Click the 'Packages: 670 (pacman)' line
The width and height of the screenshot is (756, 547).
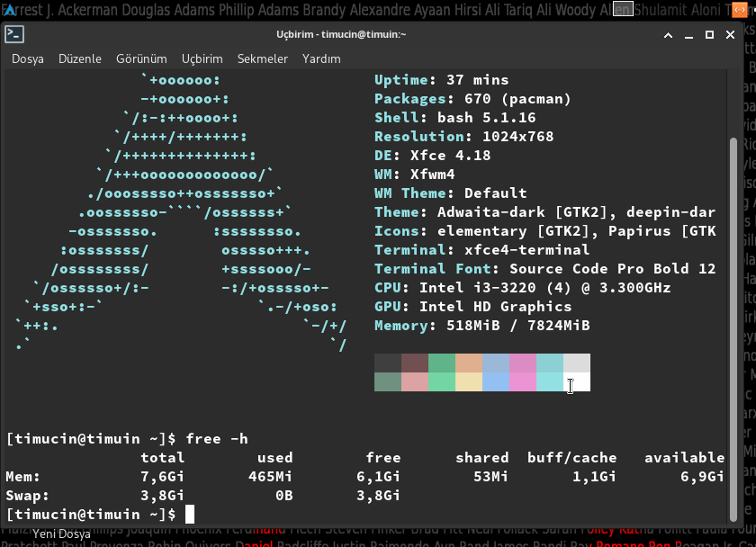coord(472,99)
